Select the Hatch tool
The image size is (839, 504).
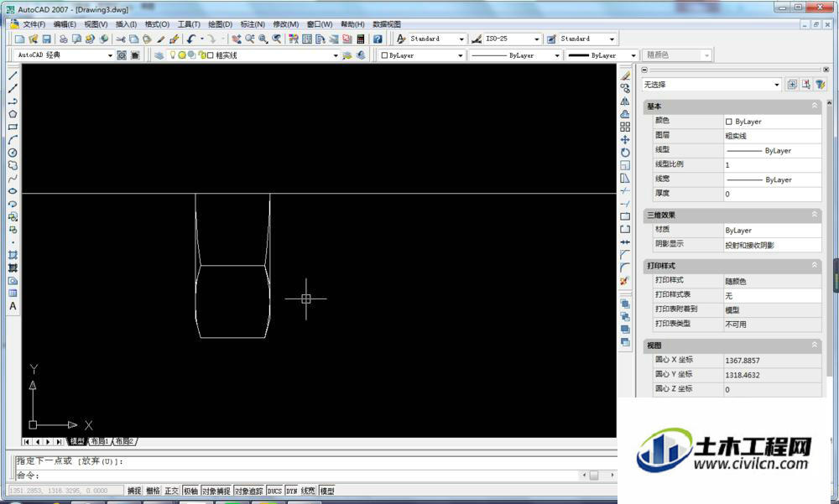pos(13,255)
